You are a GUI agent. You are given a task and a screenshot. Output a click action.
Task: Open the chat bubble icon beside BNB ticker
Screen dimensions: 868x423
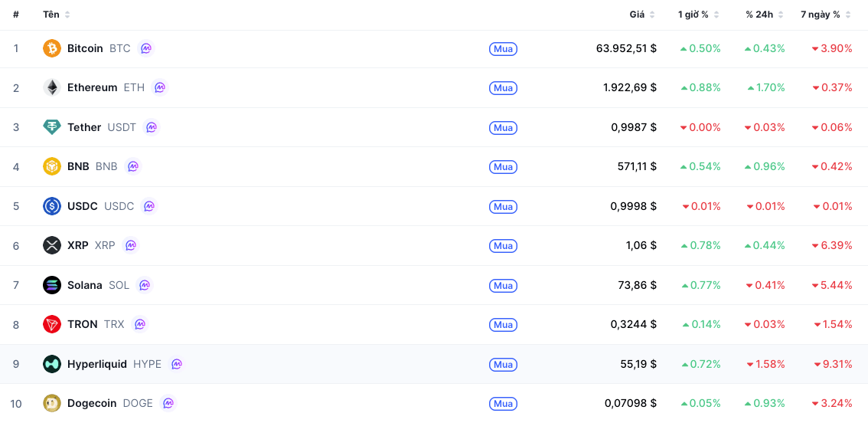pyautogui.click(x=133, y=166)
